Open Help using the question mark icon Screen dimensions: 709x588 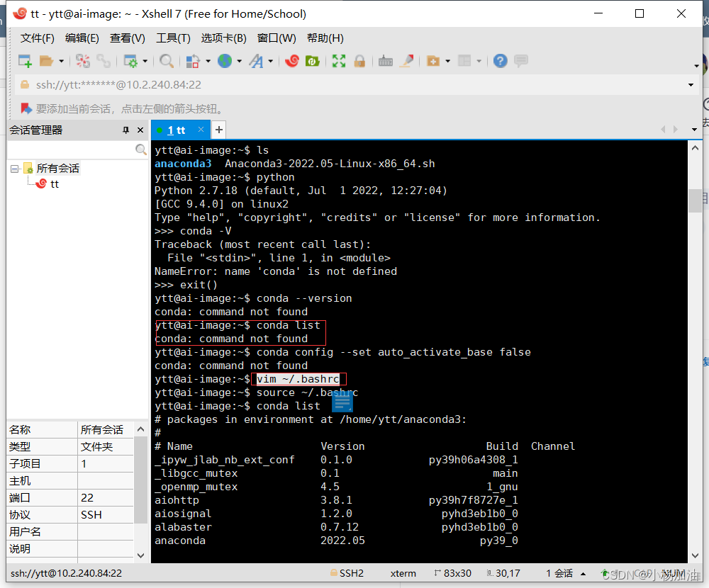[500, 61]
